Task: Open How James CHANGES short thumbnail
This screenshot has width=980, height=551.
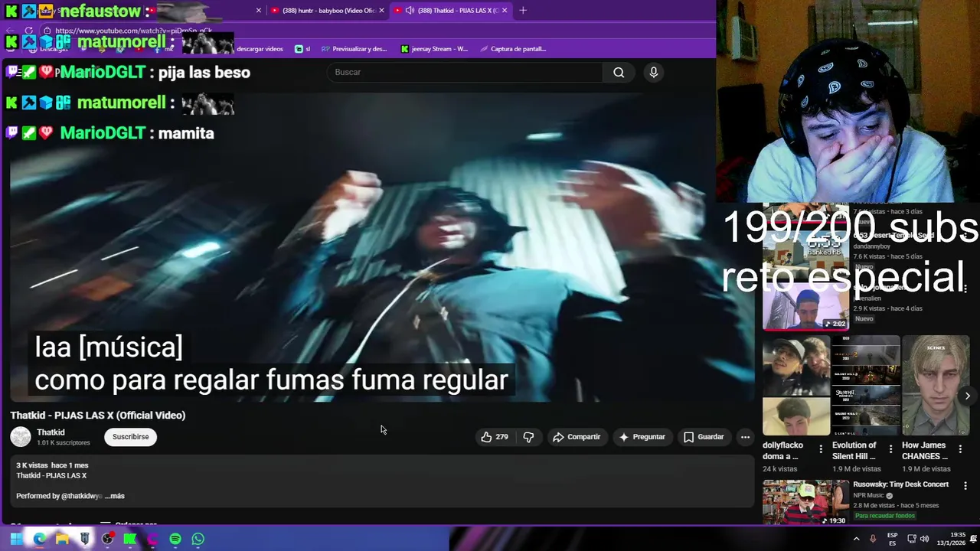Action: click(936, 386)
